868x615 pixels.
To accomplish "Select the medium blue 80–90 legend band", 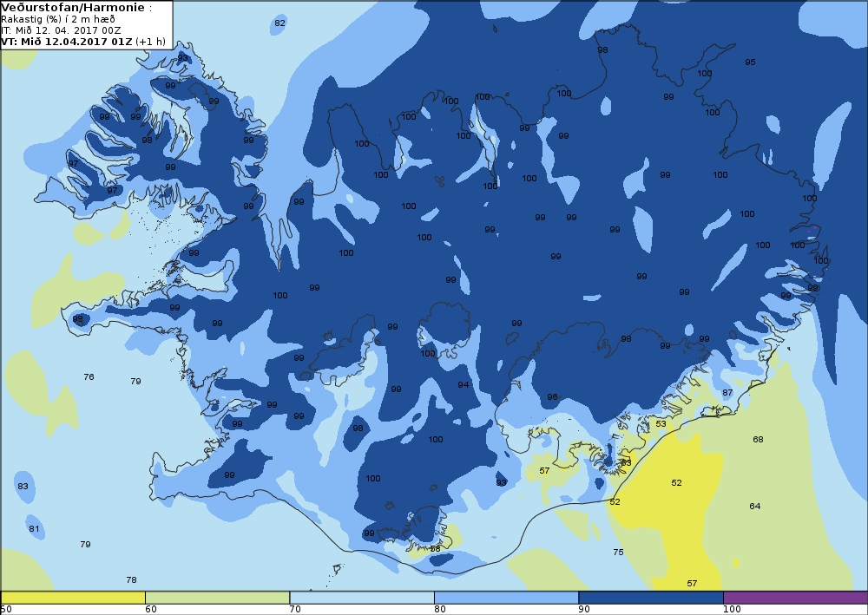I will click(x=507, y=598).
